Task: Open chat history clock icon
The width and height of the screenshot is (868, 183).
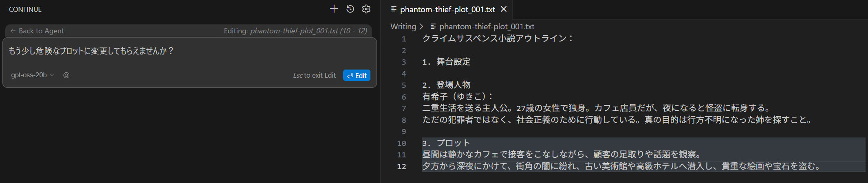Action: [x=350, y=9]
